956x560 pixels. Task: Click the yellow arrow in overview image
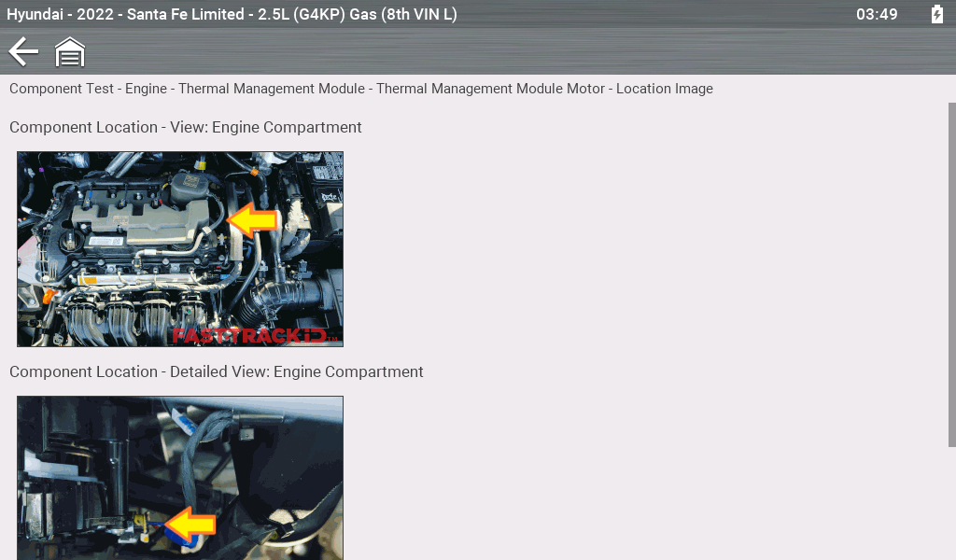(254, 220)
